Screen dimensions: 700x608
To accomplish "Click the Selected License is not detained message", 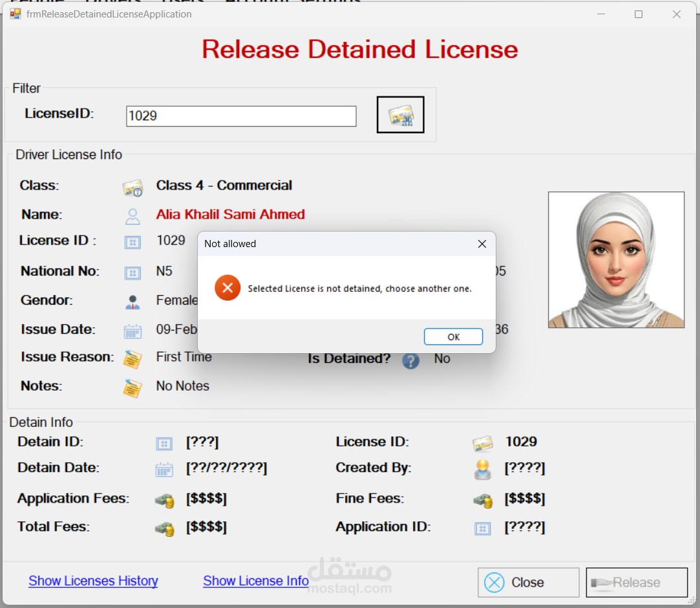I will (x=360, y=288).
